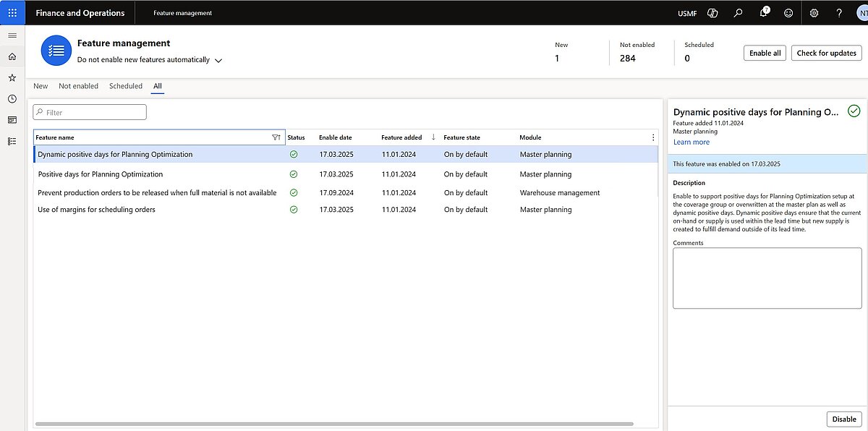Image resolution: width=868 pixels, height=431 pixels.
Task: Select the Favorites star icon in sidebar
Action: (x=12, y=77)
